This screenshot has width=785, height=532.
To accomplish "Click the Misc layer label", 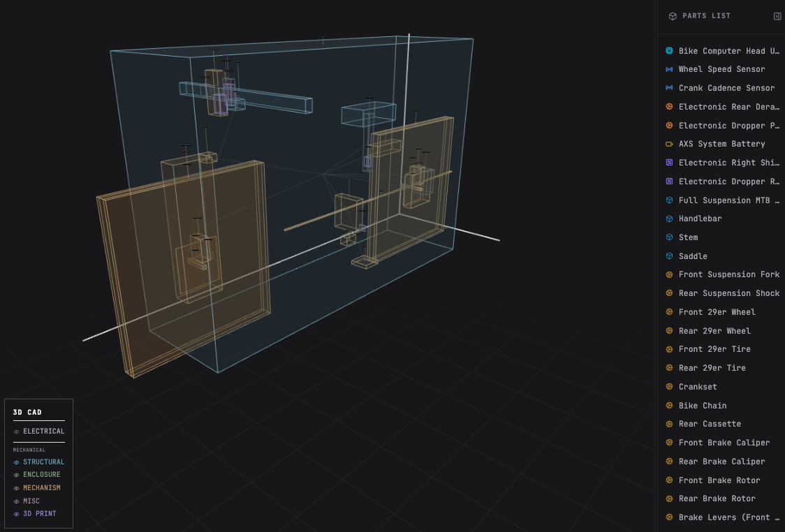I will 31,501.
